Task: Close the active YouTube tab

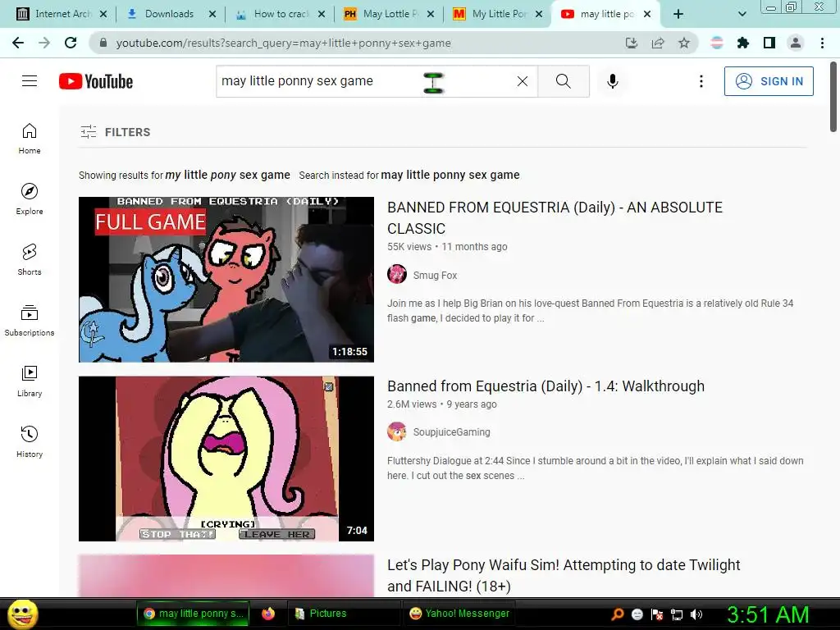Action: pos(647,14)
